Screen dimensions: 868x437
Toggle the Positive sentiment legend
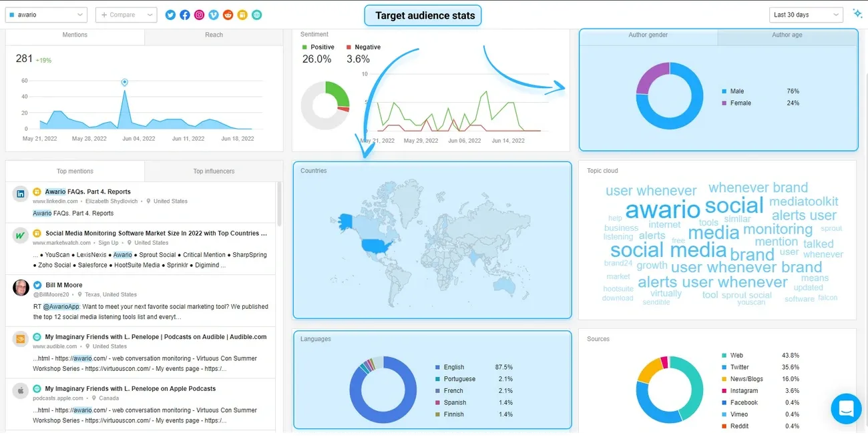tap(318, 47)
